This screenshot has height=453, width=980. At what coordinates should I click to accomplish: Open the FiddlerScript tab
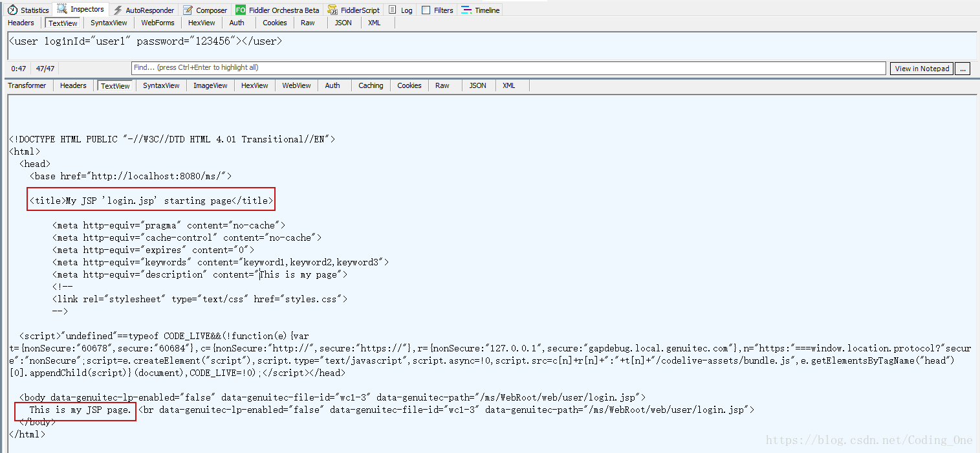(353, 10)
